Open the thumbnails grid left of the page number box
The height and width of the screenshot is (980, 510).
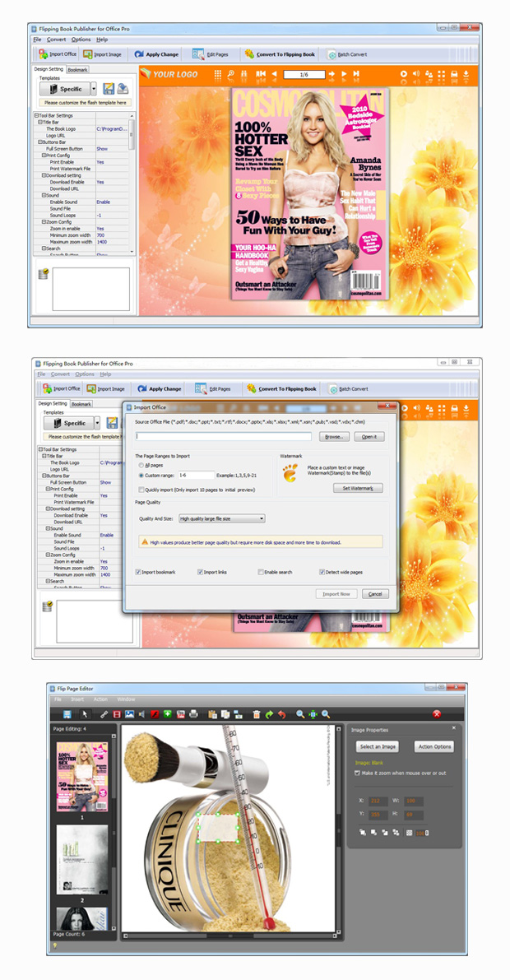pos(217,74)
